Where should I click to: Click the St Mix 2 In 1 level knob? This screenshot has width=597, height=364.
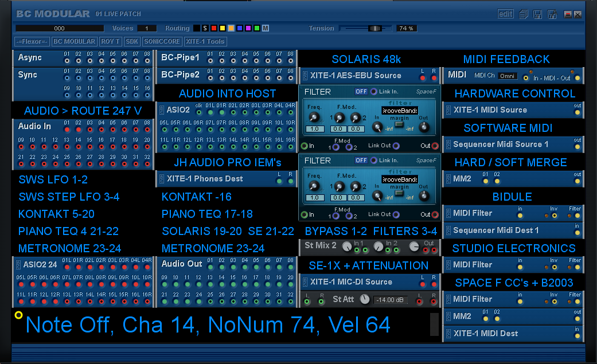tap(347, 246)
